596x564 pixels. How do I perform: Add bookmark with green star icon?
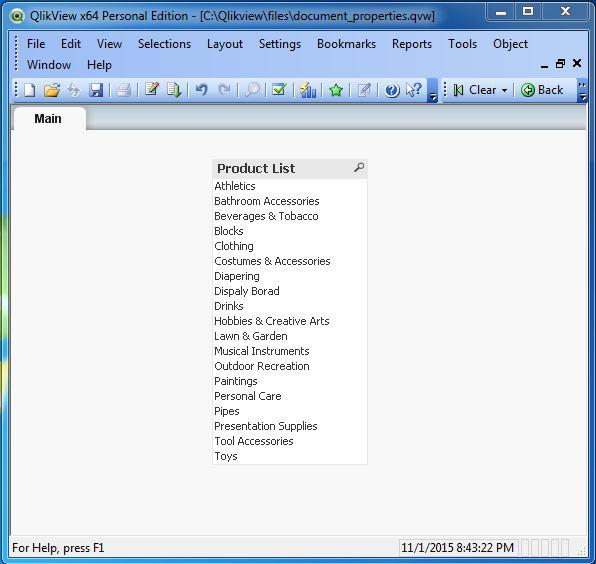[x=336, y=90]
